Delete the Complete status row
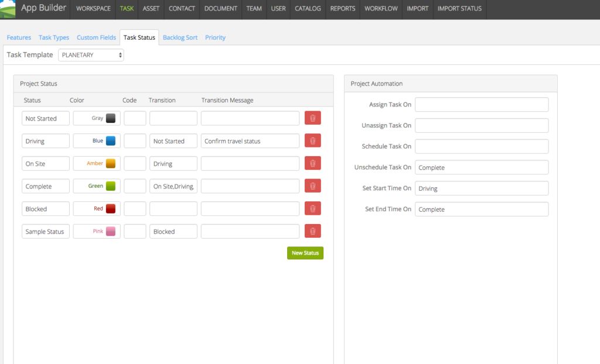Screen dimensions: 600x364 (x=313, y=186)
